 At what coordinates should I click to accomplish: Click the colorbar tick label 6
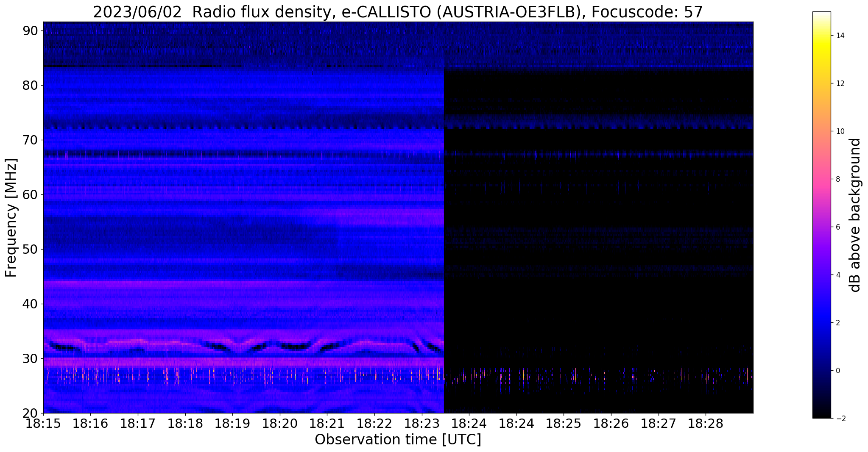click(837, 227)
